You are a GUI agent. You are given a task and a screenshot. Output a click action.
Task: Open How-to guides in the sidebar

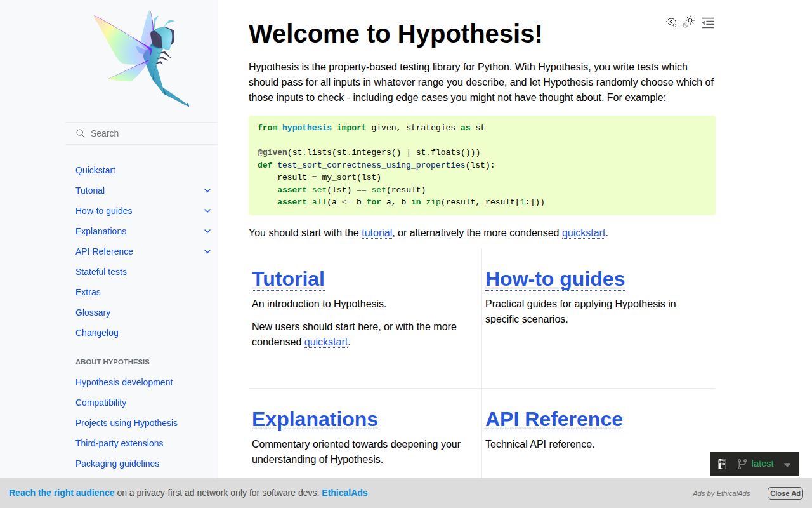[104, 211]
